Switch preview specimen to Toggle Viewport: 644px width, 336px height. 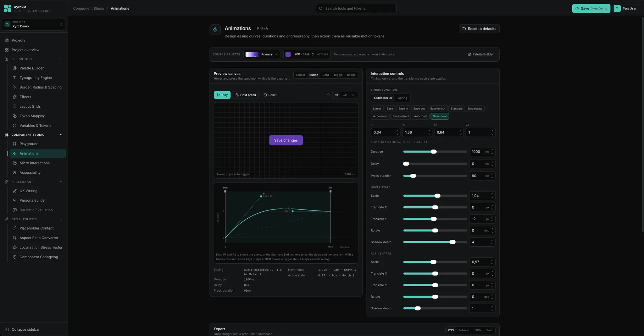coord(338,75)
